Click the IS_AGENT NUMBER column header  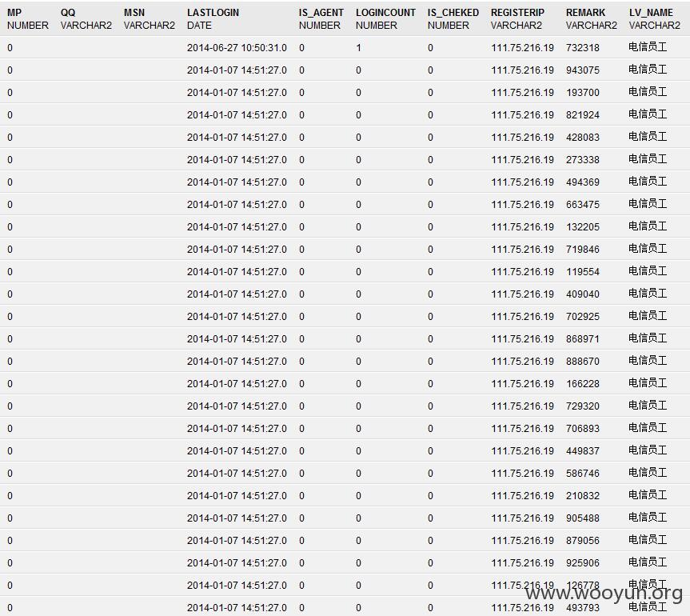321,19
